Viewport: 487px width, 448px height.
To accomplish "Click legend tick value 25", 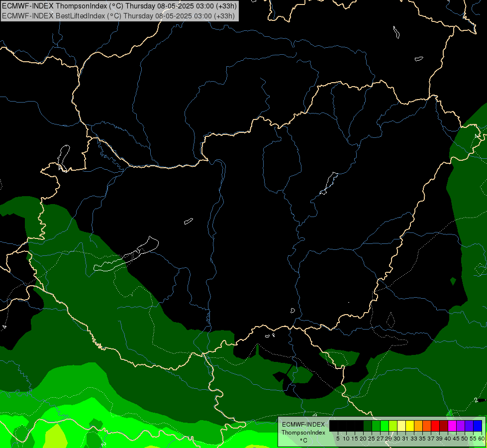I will (372, 439).
